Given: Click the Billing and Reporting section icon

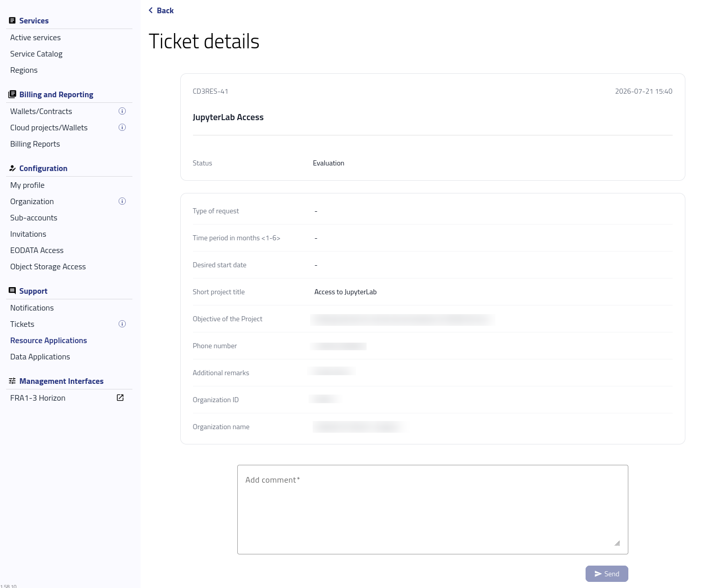Looking at the screenshot, I should 12,95.
